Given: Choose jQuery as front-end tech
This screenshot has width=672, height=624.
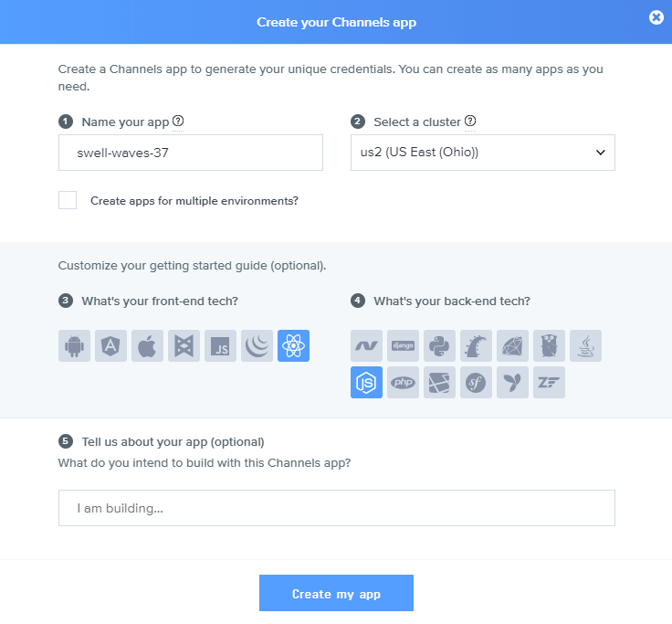Looking at the screenshot, I should 257,345.
